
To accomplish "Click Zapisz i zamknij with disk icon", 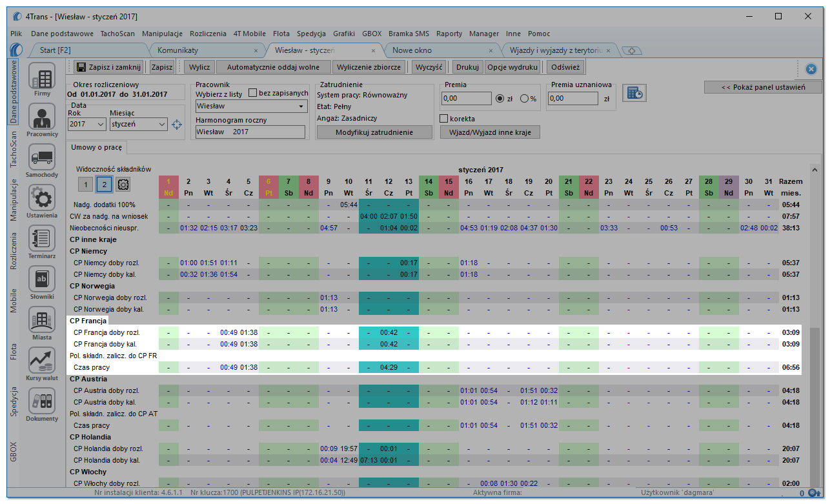I will pyautogui.click(x=108, y=66).
